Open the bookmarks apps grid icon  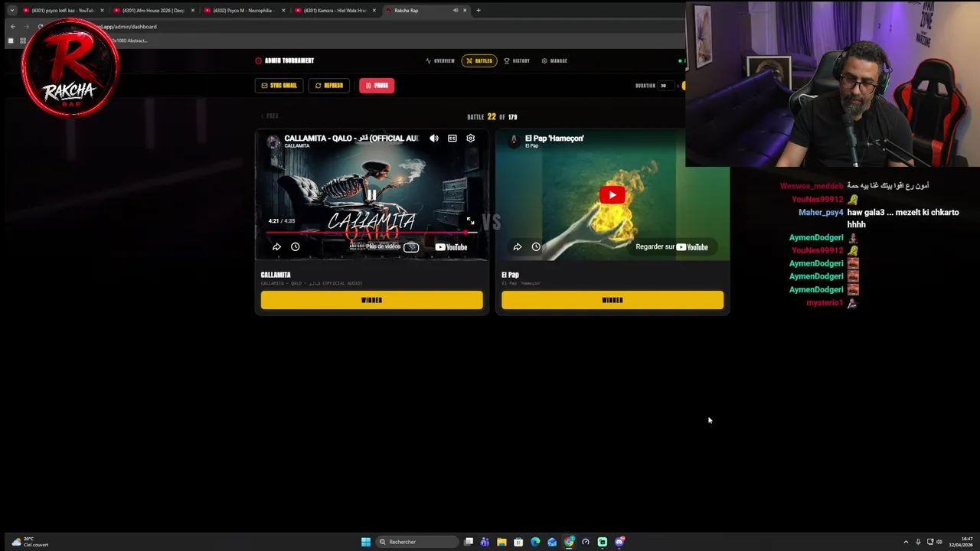tap(23, 41)
